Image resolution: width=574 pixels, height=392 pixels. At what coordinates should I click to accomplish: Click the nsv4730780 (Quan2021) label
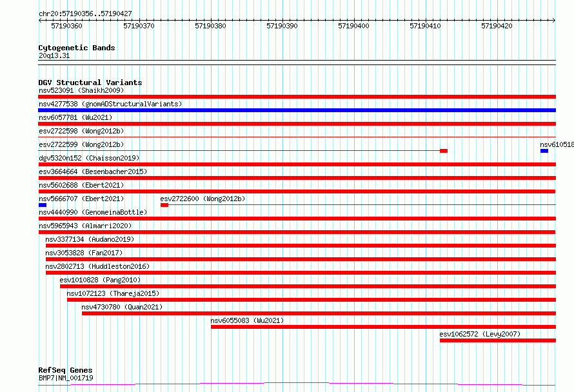[122, 307]
